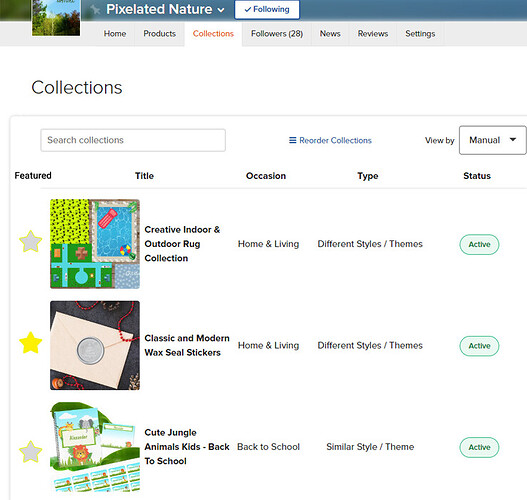
Task: Switch to the Followers (28) tab
Action: point(277,34)
